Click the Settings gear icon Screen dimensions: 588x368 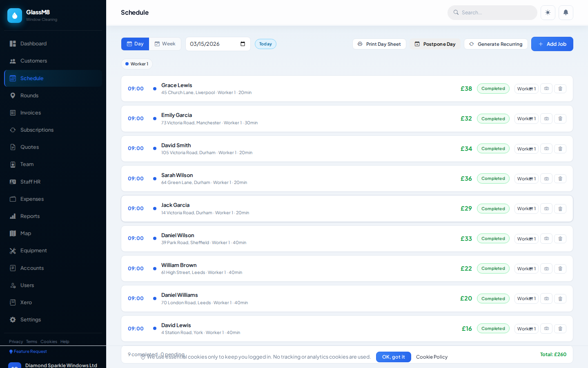13,320
